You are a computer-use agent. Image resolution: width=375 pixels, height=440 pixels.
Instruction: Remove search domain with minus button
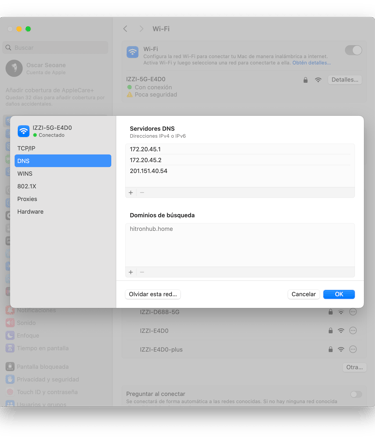coord(142,272)
